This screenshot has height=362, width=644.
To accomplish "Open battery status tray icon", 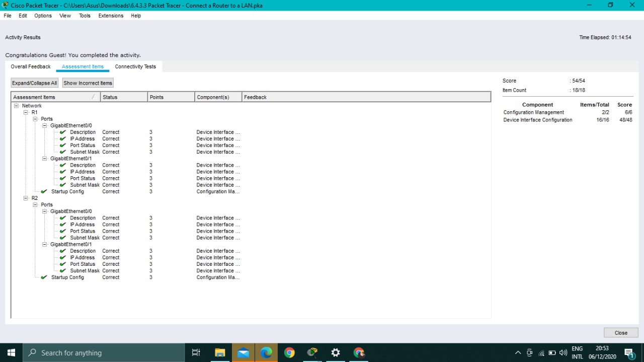I will coord(552,352).
